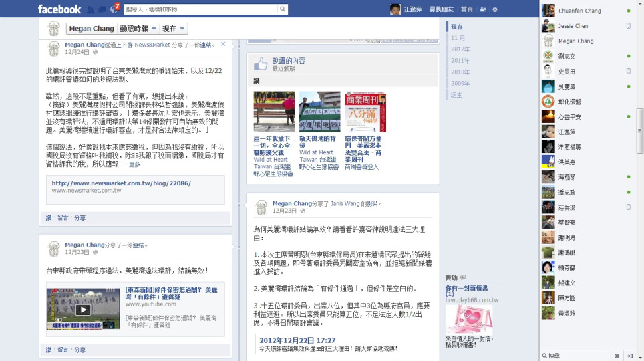This screenshot has height=361, width=644.
Task: Click the search magnifier button
Action: coord(283,9)
